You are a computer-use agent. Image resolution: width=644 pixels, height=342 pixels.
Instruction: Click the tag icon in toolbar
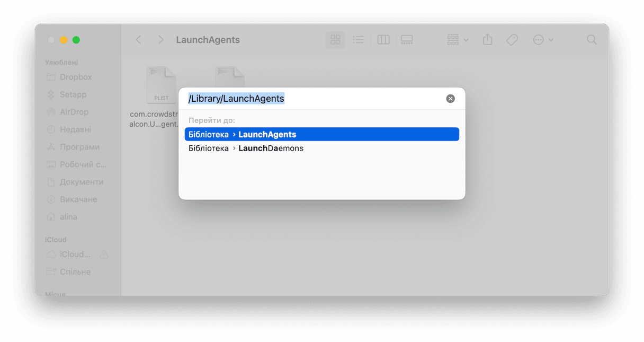pos(512,40)
